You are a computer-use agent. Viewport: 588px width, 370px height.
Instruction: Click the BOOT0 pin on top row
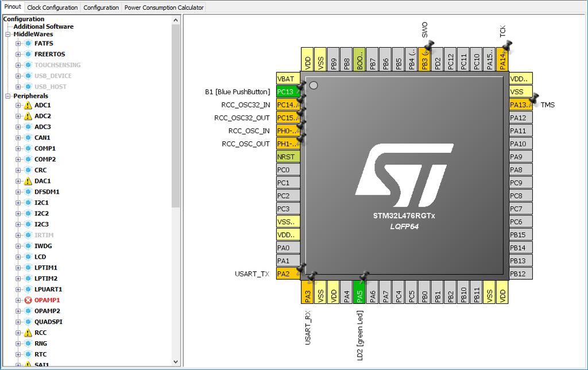[x=359, y=59]
